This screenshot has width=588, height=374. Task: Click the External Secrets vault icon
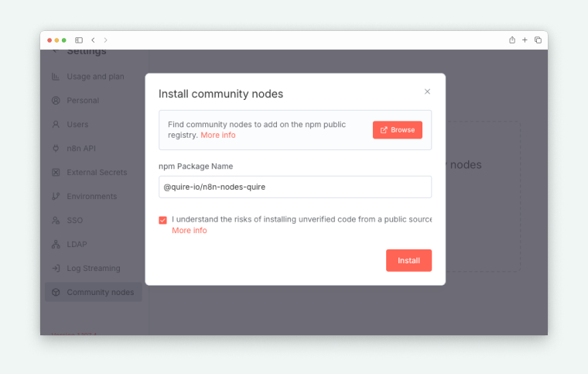pos(56,173)
